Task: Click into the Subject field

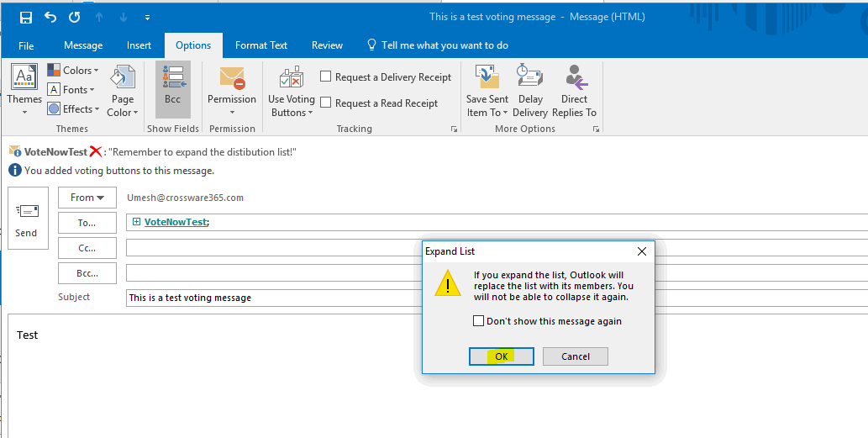Action: (x=272, y=298)
